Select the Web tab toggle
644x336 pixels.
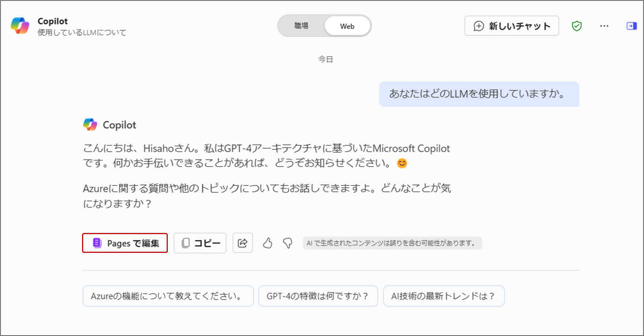(347, 26)
